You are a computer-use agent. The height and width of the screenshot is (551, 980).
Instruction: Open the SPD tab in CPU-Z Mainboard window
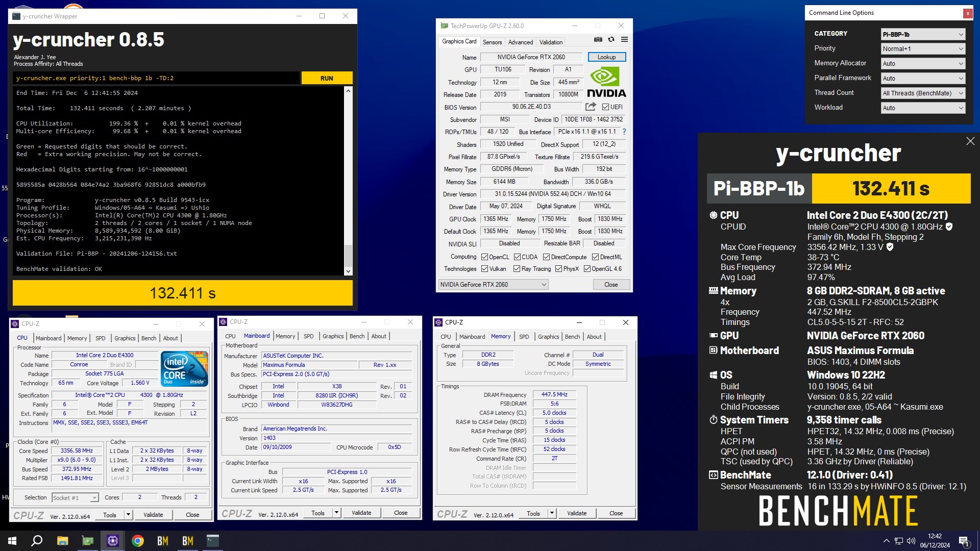pyautogui.click(x=308, y=336)
